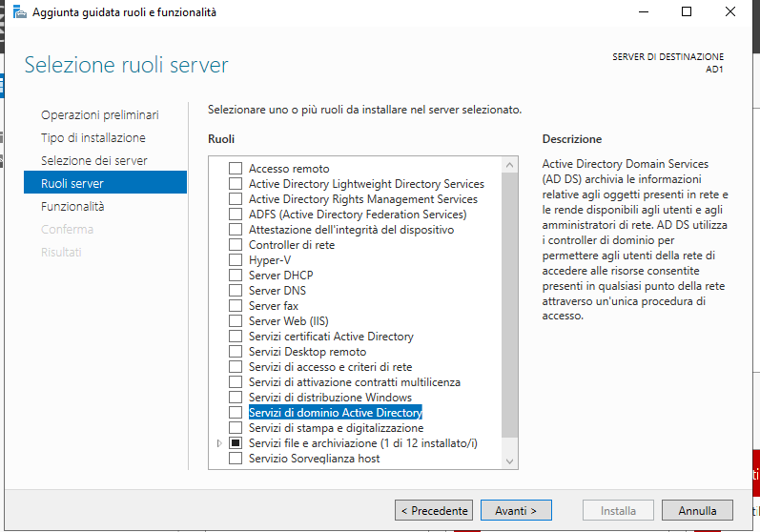This screenshot has height=532, width=760.
Task: Check Servizio Sorveglianza host checkbox
Action: pyautogui.click(x=236, y=459)
